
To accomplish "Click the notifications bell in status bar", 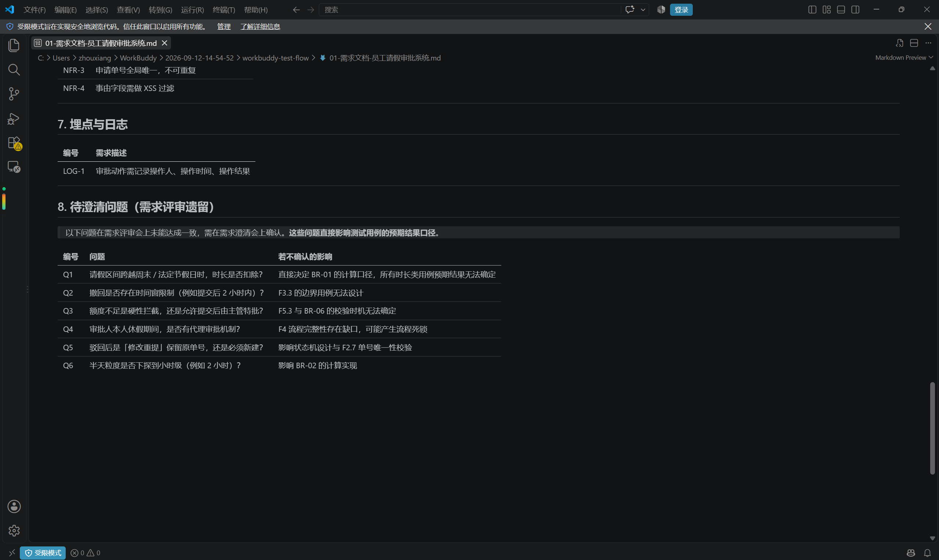I will (x=927, y=553).
